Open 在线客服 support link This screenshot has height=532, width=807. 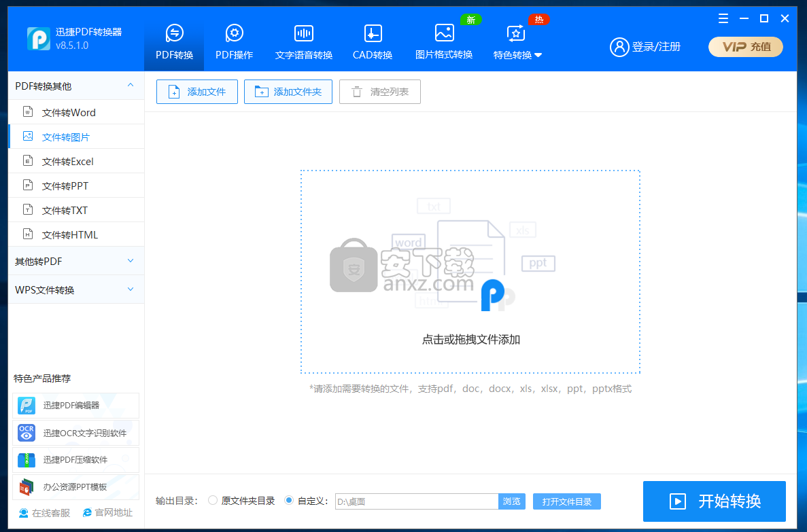[44, 512]
